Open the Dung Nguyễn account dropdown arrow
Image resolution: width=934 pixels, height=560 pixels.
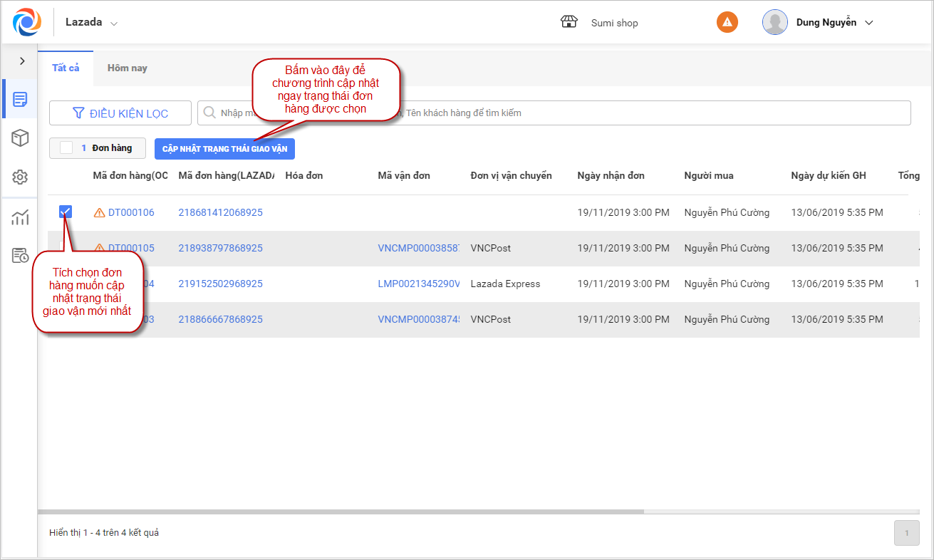pos(868,23)
